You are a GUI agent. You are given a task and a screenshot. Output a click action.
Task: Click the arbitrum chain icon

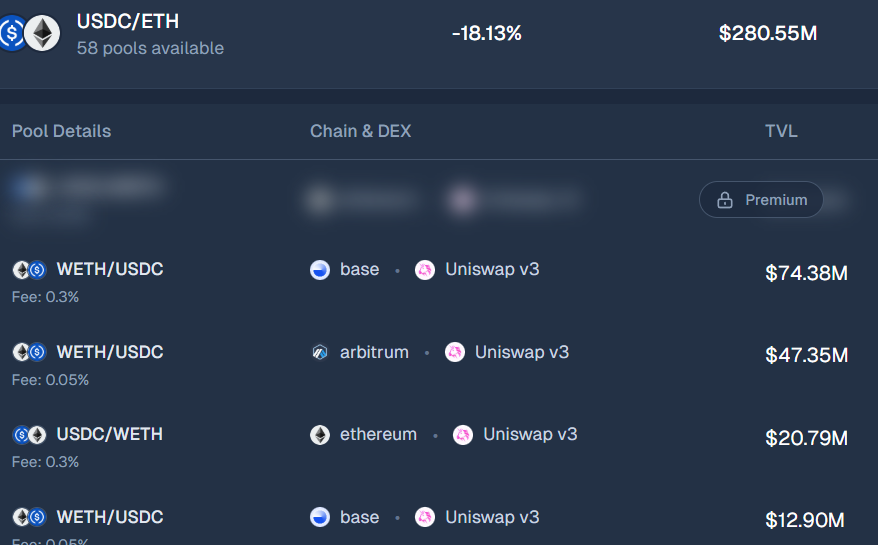[x=320, y=352]
